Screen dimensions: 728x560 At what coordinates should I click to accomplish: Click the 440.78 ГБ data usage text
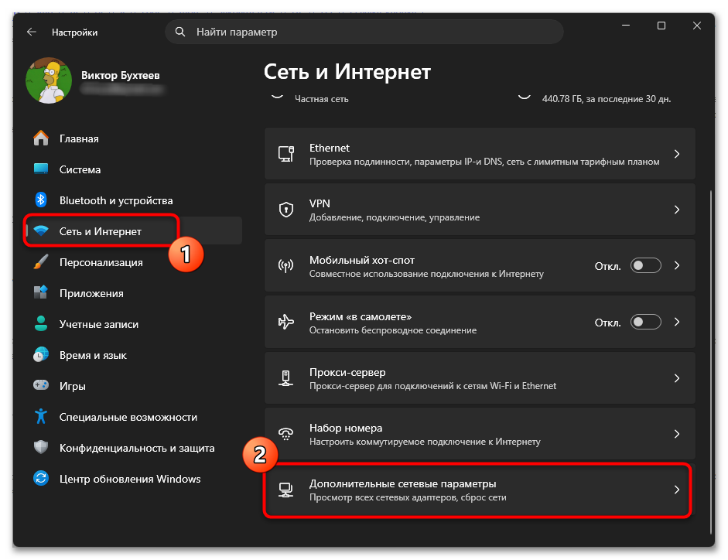(607, 99)
